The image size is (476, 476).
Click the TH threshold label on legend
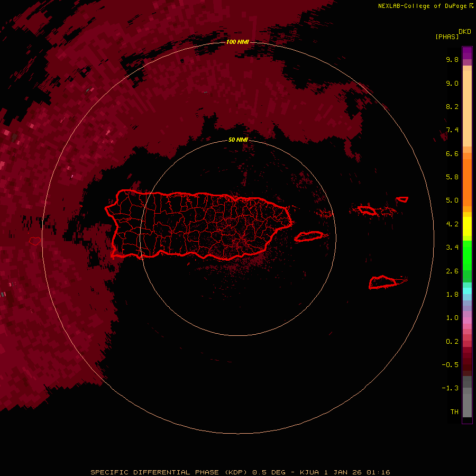(454, 412)
